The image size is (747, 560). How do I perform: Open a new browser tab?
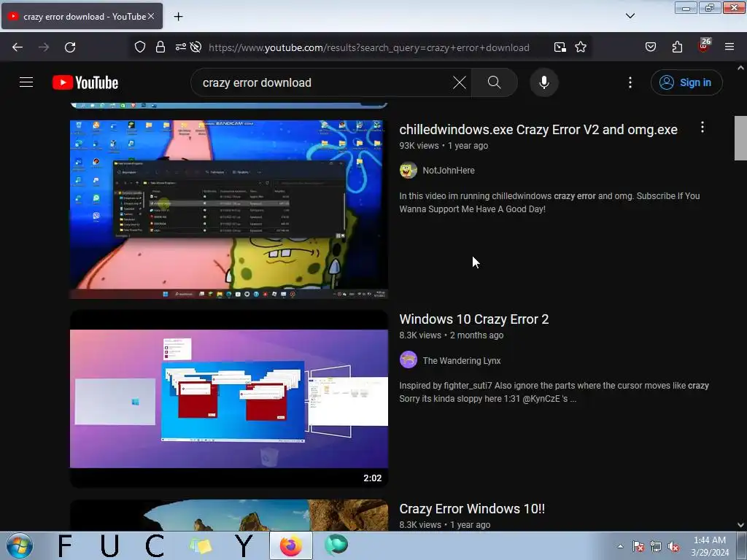click(178, 17)
